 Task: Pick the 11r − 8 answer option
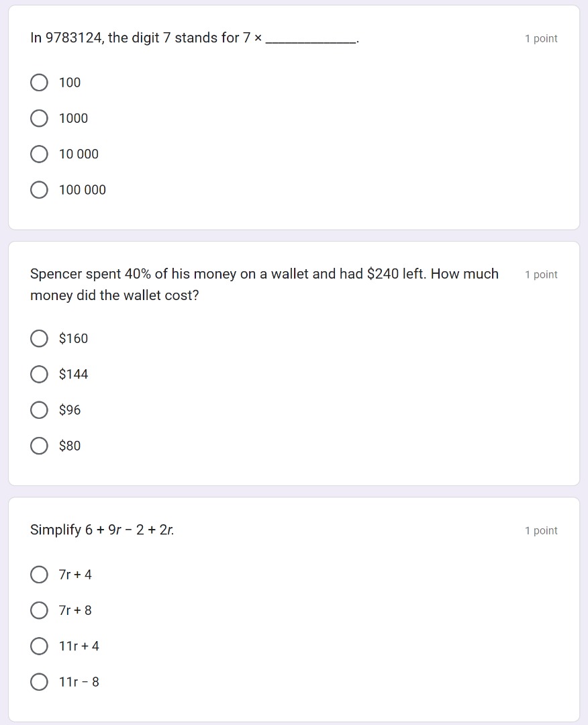coord(39,681)
